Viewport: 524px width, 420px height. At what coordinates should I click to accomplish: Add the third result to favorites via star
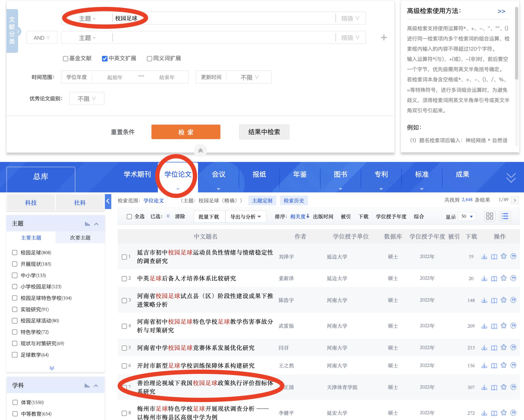click(x=503, y=300)
